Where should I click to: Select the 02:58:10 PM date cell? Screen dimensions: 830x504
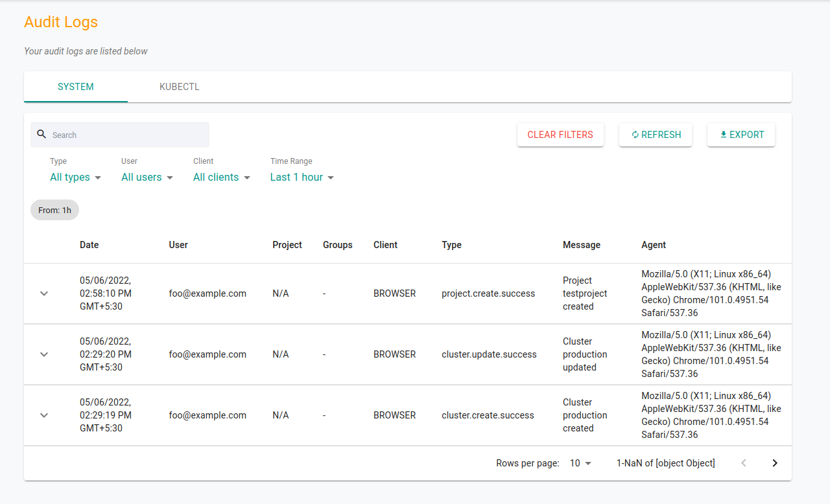[106, 293]
